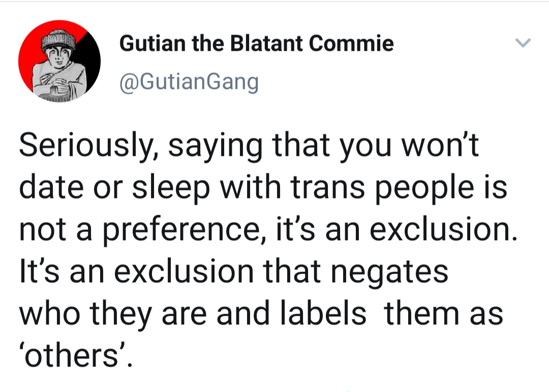Click the Gutian profile avatar picture
The image size is (549, 392).
tap(59, 61)
